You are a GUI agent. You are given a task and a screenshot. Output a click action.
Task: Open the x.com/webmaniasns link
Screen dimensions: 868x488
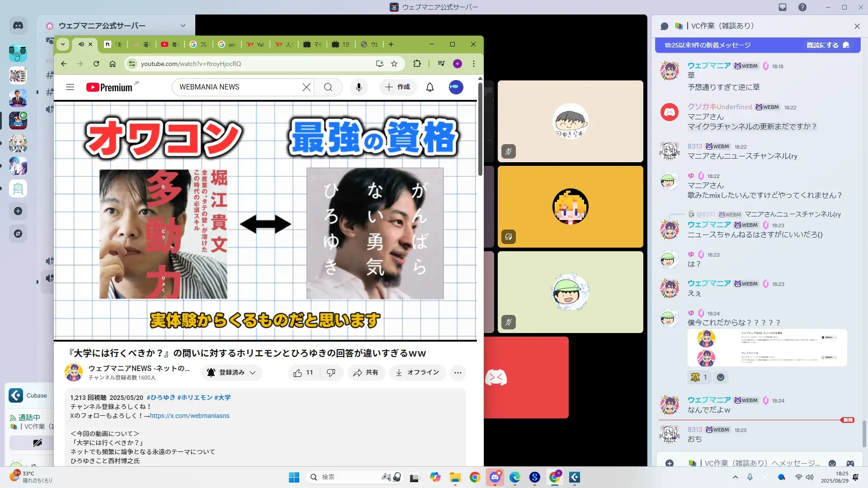pos(189,416)
